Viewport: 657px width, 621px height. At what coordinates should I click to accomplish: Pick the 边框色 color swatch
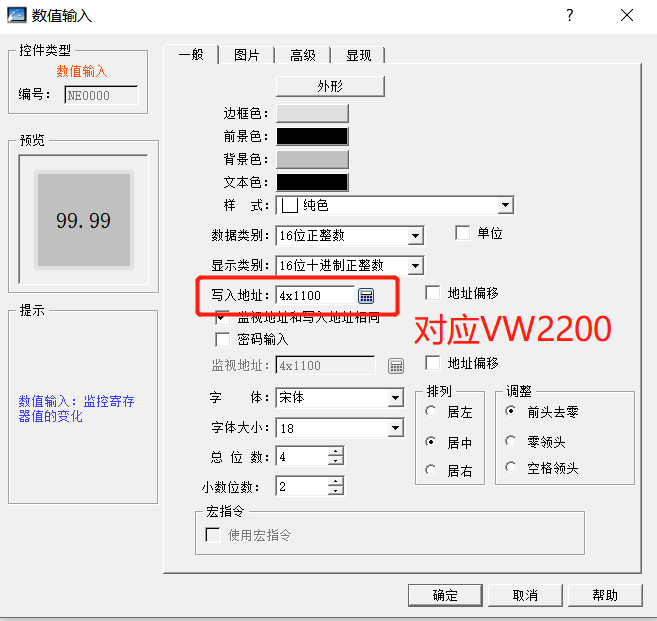tap(312, 114)
